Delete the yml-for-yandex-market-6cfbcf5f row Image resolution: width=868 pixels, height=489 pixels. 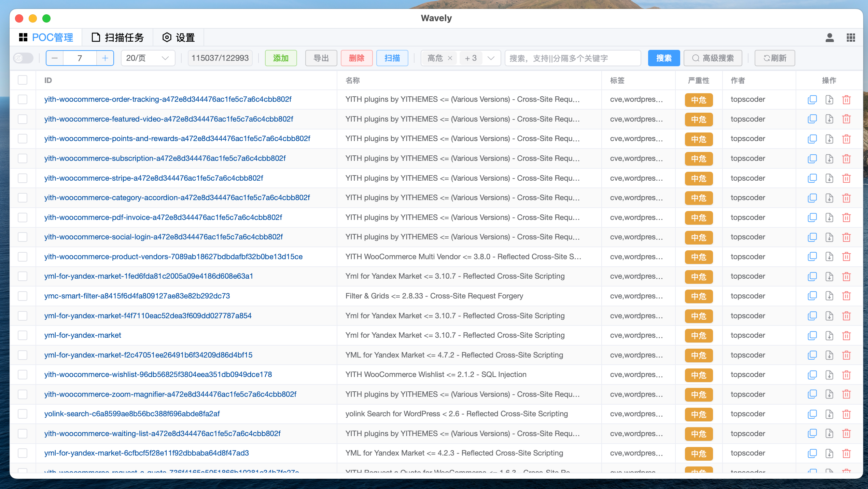coord(846,453)
